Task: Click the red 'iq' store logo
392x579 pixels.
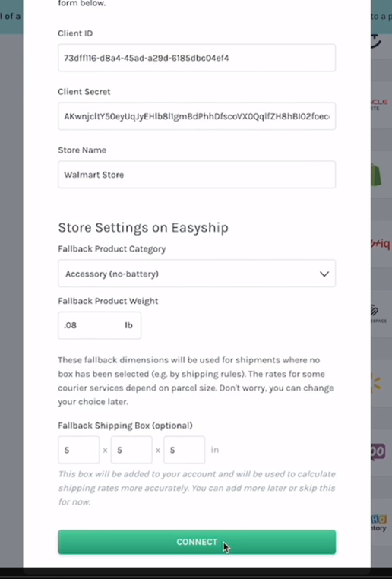Action: (380, 244)
